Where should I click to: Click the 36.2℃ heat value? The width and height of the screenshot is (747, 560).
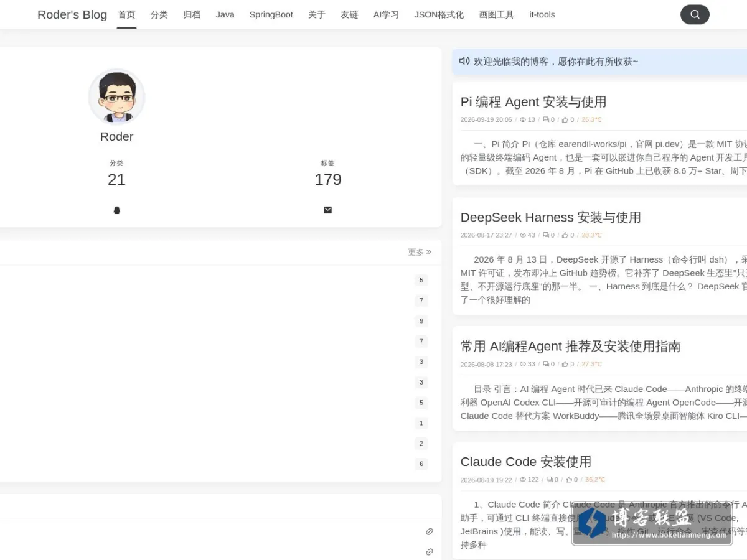pyautogui.click(x=595, y=480)
